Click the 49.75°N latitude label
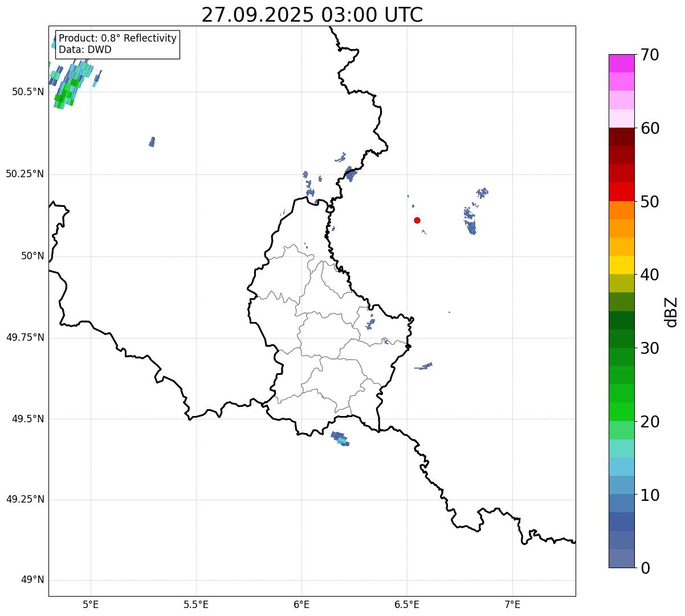The image size is (685, 616). pyautogui.click(x=25, y=337)
